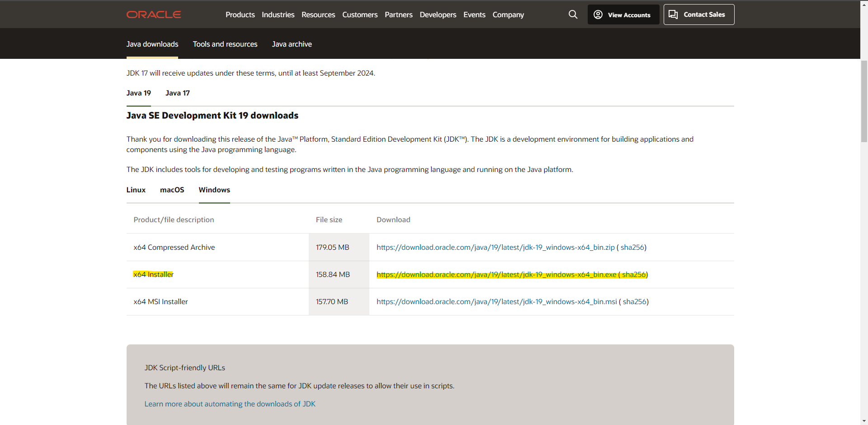Switch to Tools and resources tab
The image size is (868, 425).
225,44
